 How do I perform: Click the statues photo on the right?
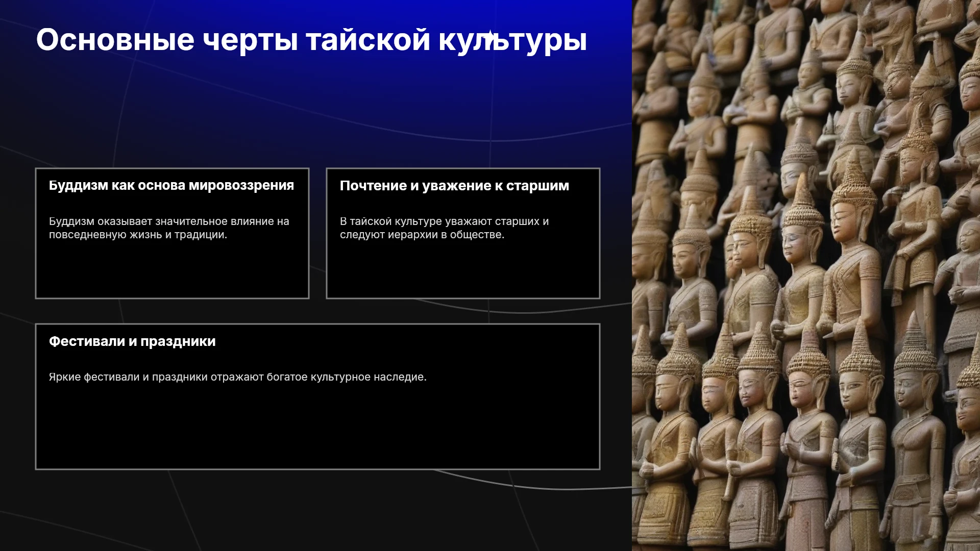pos(806,275)
